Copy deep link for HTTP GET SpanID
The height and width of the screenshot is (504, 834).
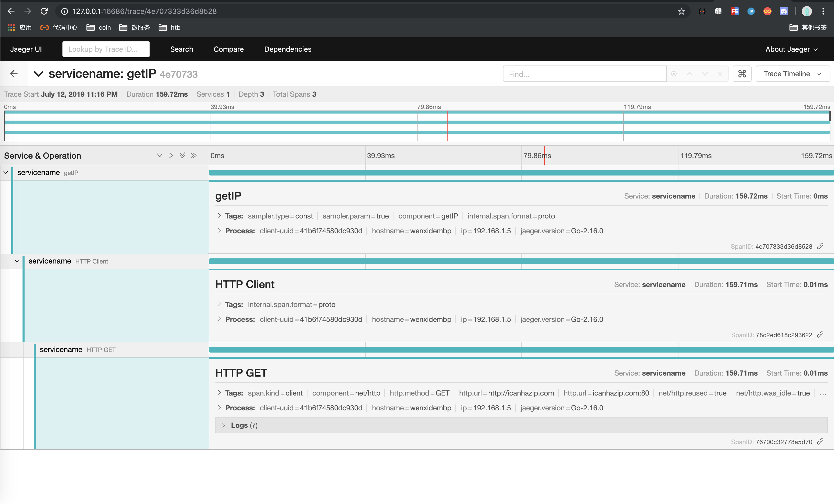click(x=820, y=441)
